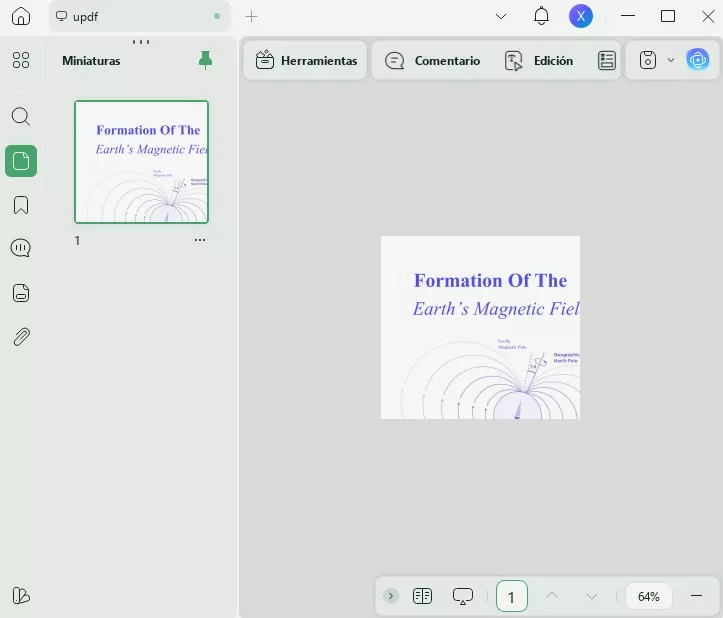The height and width of the screenshot is (618, 723).
Task: Select the thumbnails panel icon
Action: click(x=21, y=161)
